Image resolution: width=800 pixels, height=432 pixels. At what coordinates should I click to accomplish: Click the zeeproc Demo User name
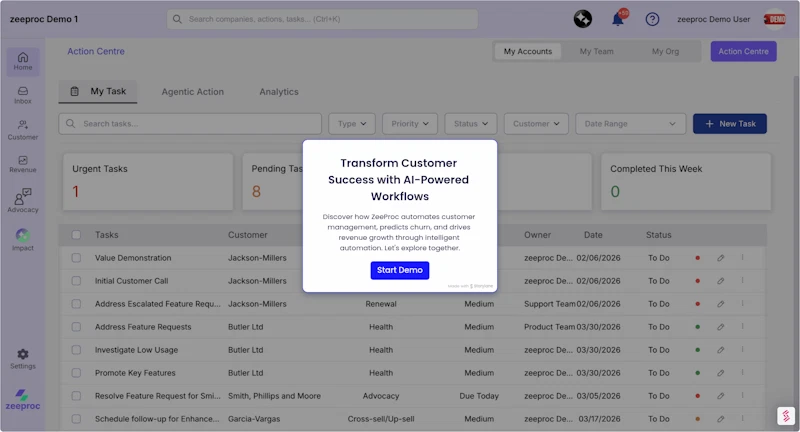click(713, 19)
